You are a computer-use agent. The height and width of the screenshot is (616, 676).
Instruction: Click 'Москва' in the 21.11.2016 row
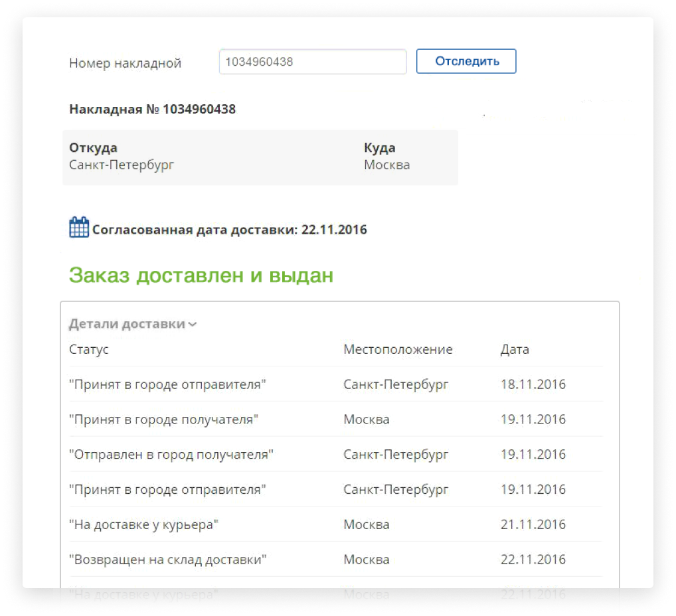(367, 524)
